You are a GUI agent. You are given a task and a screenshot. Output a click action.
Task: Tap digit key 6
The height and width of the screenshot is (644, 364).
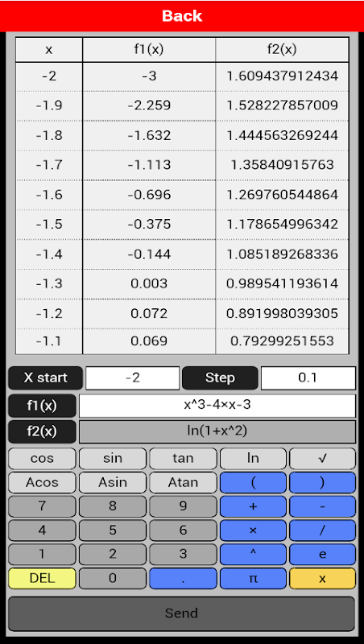(183, 530)
